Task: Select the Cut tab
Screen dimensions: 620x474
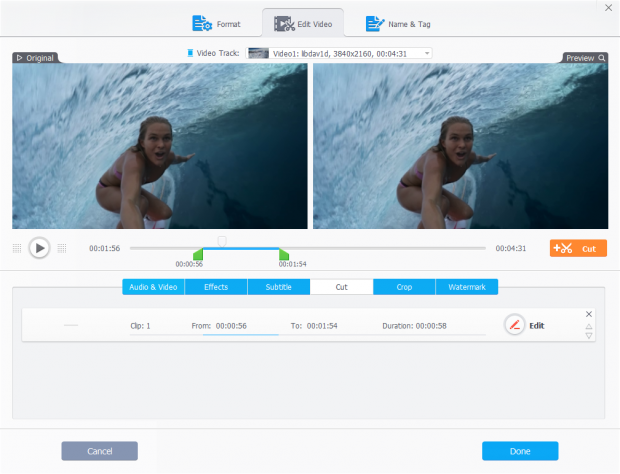Action: pos(341,287)
